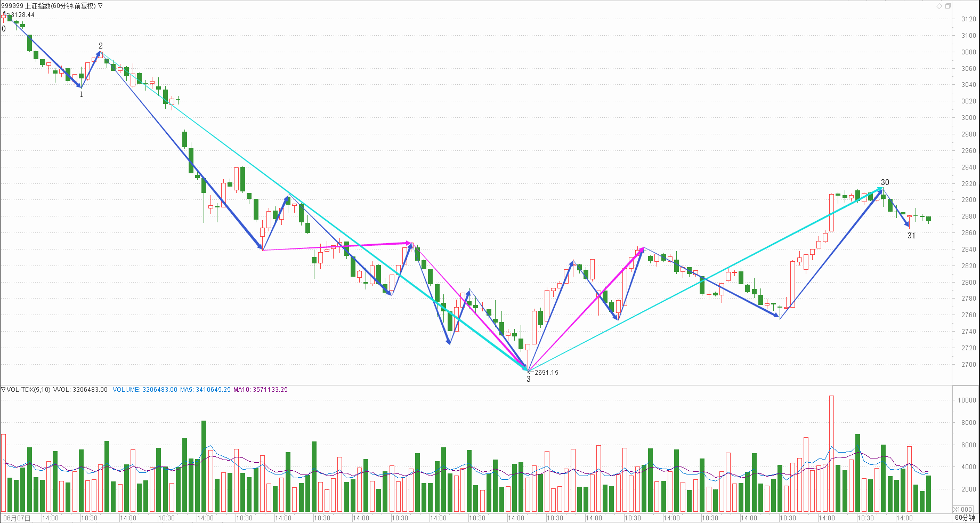Open dropdown triangle beside 上证指数 chart title
980x523 pixels.
tap(100, 6)
